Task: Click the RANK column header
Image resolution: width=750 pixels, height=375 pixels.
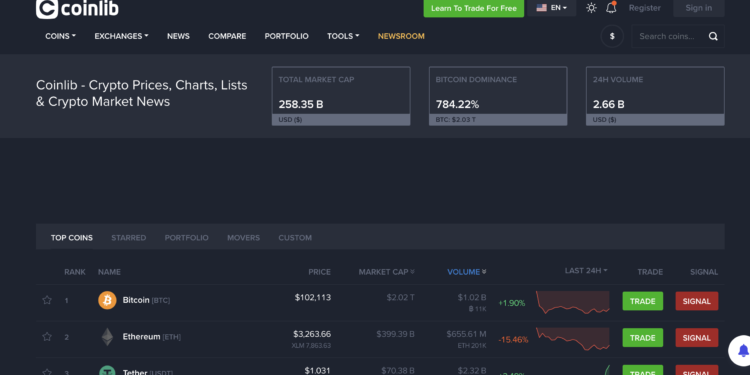Action: 75,272
